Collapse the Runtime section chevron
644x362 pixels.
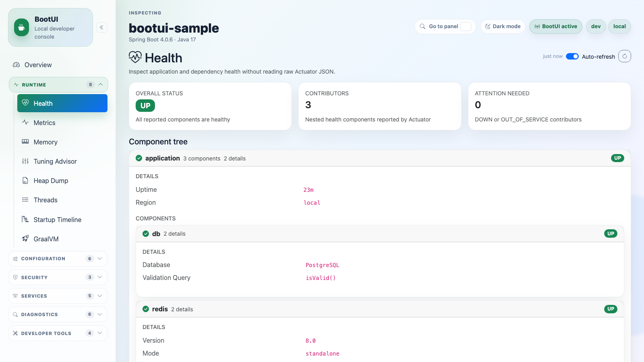tap(101, 84)
